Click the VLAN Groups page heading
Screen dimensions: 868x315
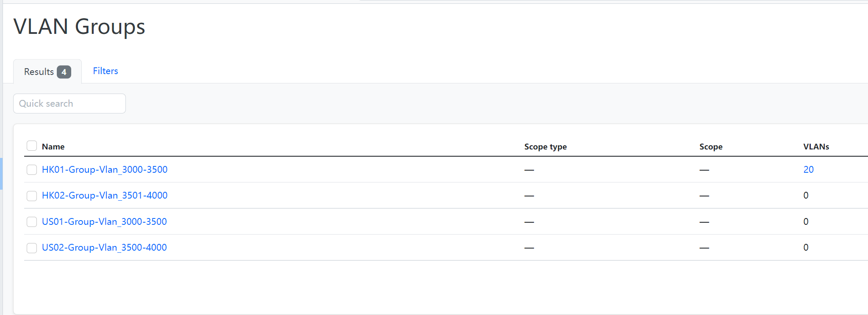(x=79, y=27)
